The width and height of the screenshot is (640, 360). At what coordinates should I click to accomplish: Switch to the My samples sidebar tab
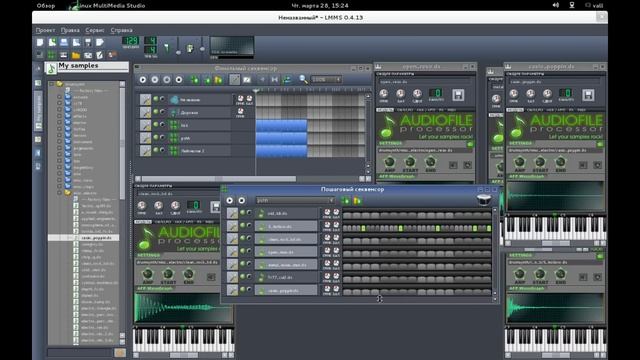pyautogui.click(x=38, y=111)
